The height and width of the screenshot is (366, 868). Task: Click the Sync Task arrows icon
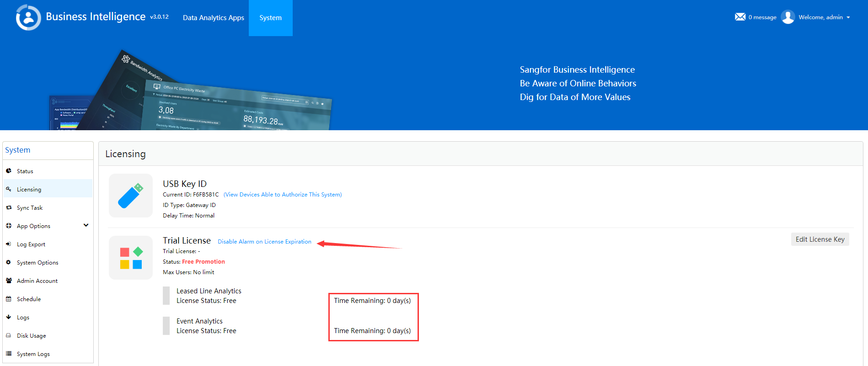[9, 207]
